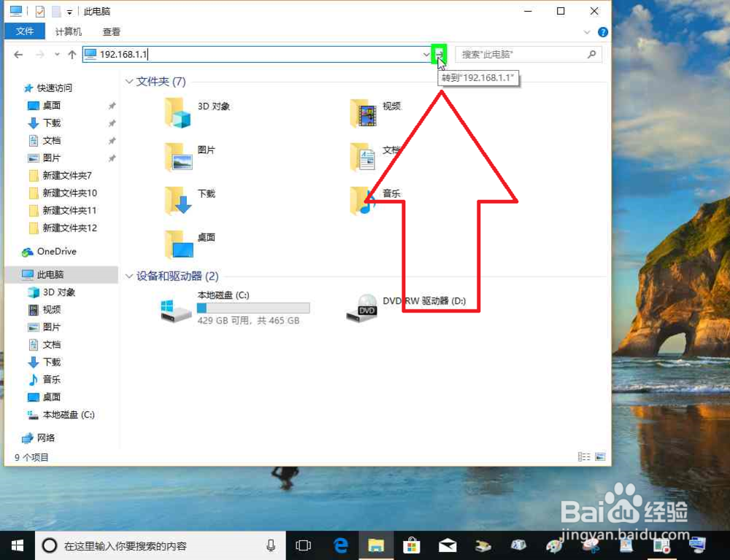Unpin 文档 using its pin icon
Screen dimensions: 730x560
112,141
